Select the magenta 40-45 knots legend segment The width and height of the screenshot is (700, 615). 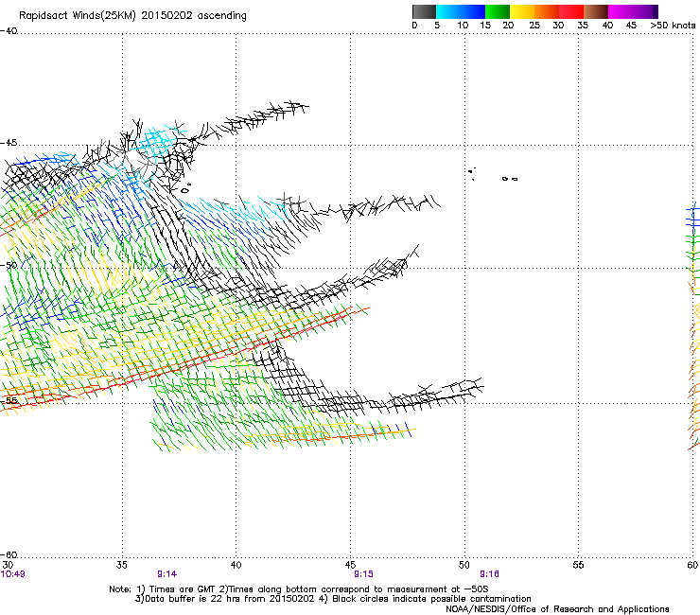pyautogui.click(x=621, y=11)
